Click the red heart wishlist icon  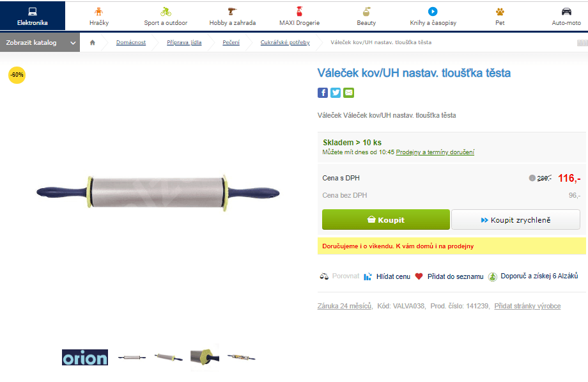pos(419,276)
